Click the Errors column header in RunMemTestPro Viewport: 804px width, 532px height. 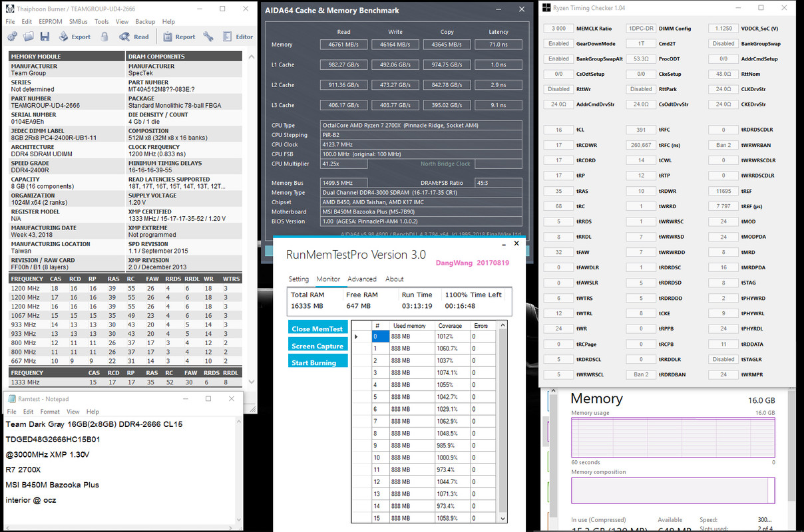[483, 326]
